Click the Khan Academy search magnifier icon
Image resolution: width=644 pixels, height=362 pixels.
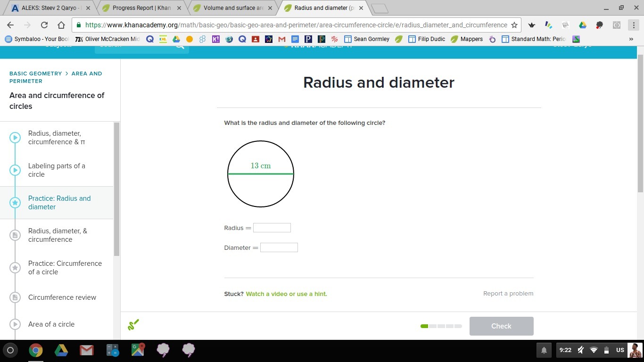tap(180, 46)
